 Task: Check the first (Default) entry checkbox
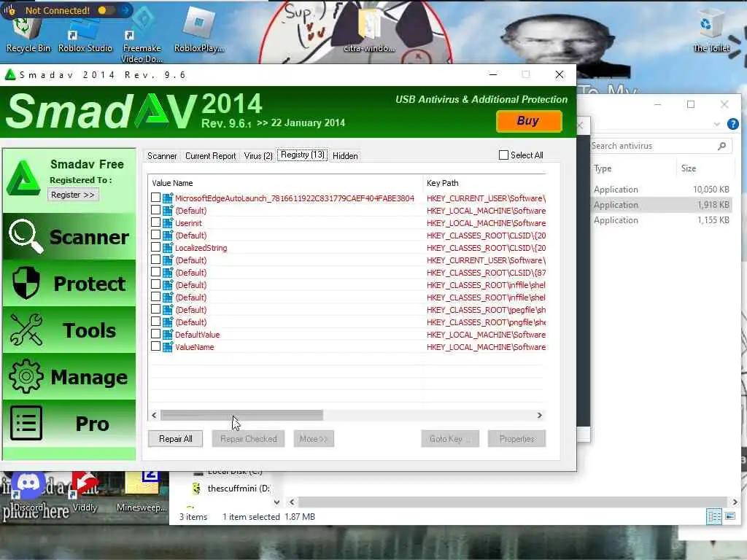click(x=156, y=209)
